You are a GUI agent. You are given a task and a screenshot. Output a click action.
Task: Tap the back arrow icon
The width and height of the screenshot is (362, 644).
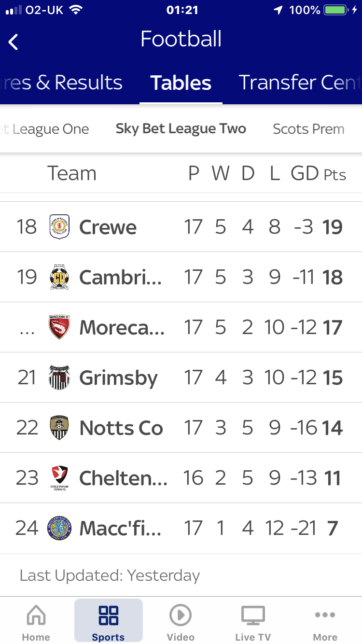tap(14, 42)
